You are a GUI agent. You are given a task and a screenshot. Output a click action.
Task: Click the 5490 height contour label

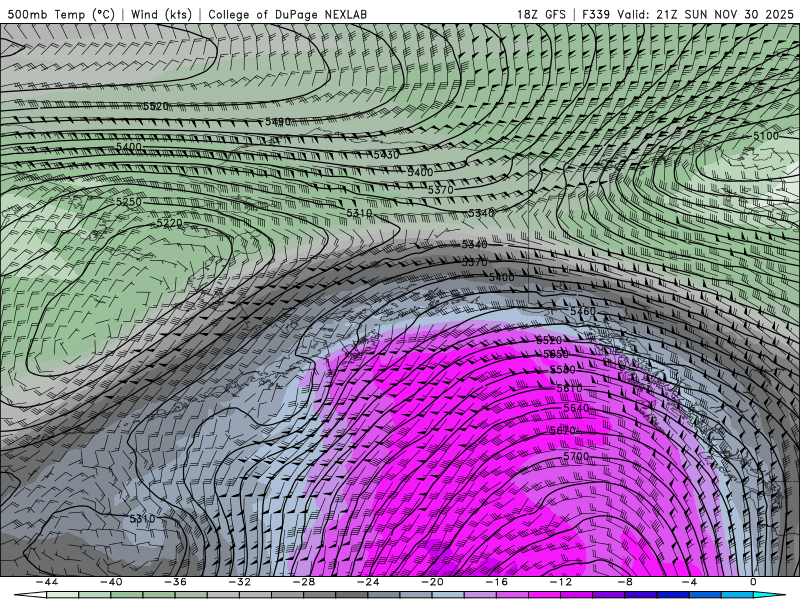pyautogui.click(x=278, y=121)
